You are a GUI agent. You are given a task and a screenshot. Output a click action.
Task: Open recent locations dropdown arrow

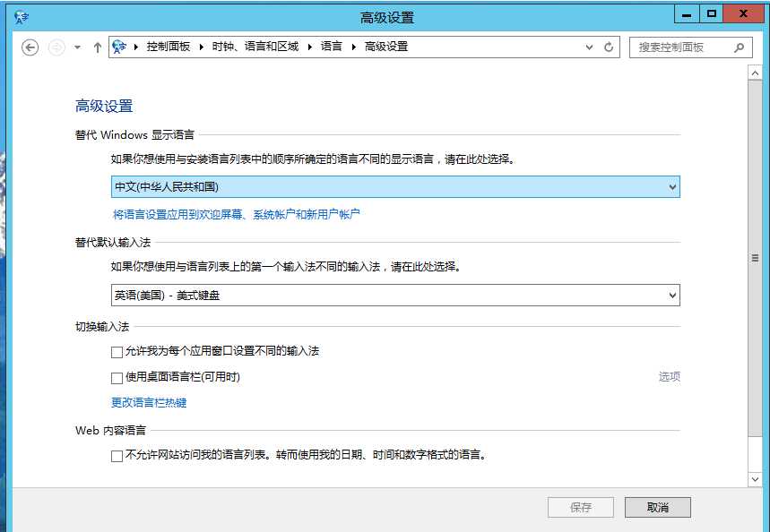77,47
